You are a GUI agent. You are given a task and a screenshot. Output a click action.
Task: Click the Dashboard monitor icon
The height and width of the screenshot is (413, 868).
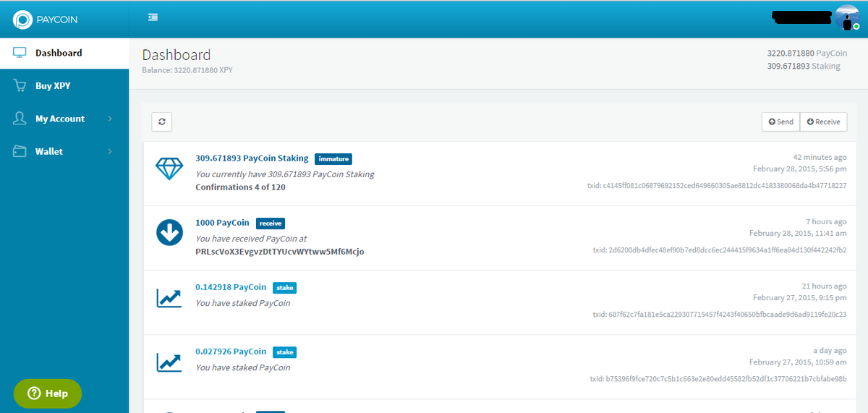click(x=20, y=53)
